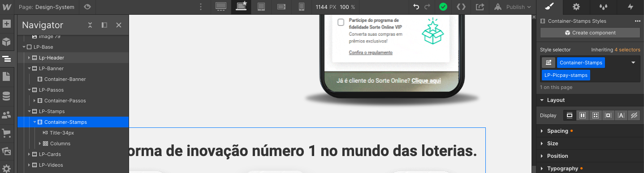This screenshot has width=644, height=173.
Task: Switch to the mobile landscape breakpoint
Action: 281,7
